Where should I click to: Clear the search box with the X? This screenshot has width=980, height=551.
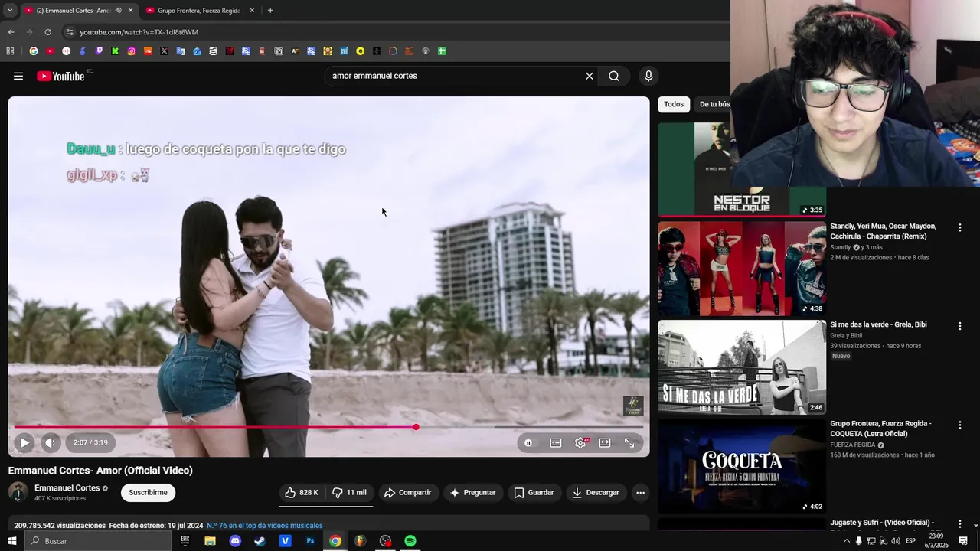pyautogui.click(x=590, y=76)
